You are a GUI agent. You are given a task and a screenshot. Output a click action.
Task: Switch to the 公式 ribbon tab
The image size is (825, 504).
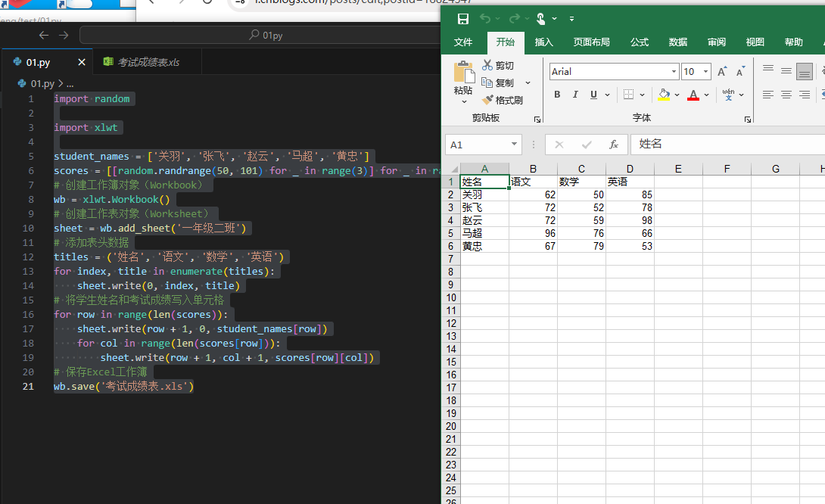(x=640, y=42)
